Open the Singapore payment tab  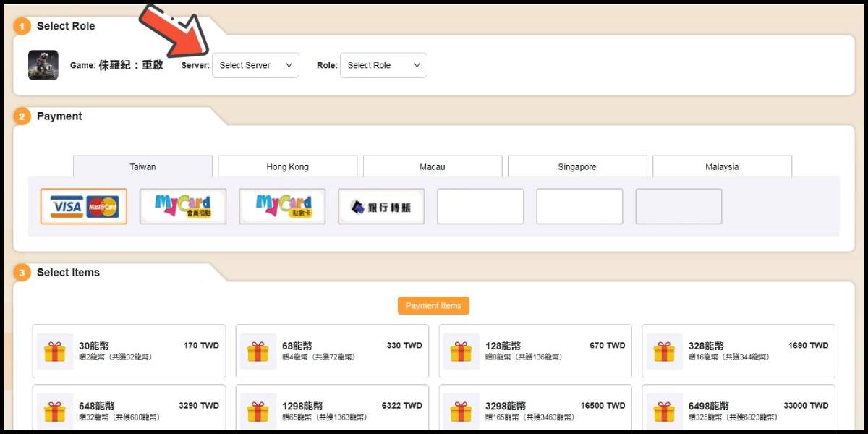click(576, 166)
